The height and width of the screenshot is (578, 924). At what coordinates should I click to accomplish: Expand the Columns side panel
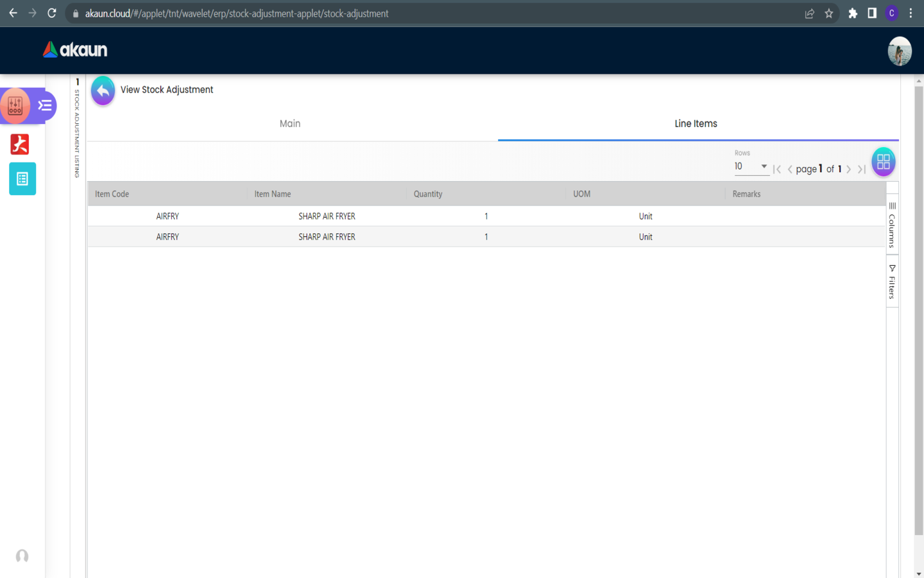coord(892,225)
